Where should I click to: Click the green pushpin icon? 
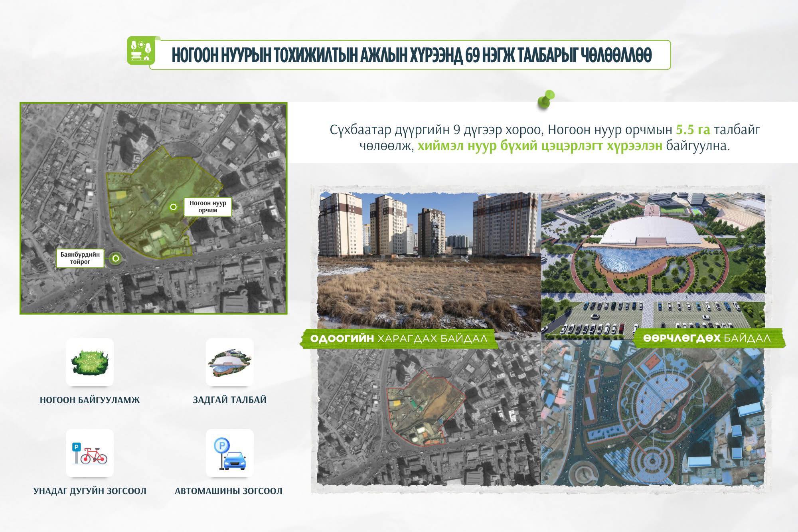click(x=545, y=100)
